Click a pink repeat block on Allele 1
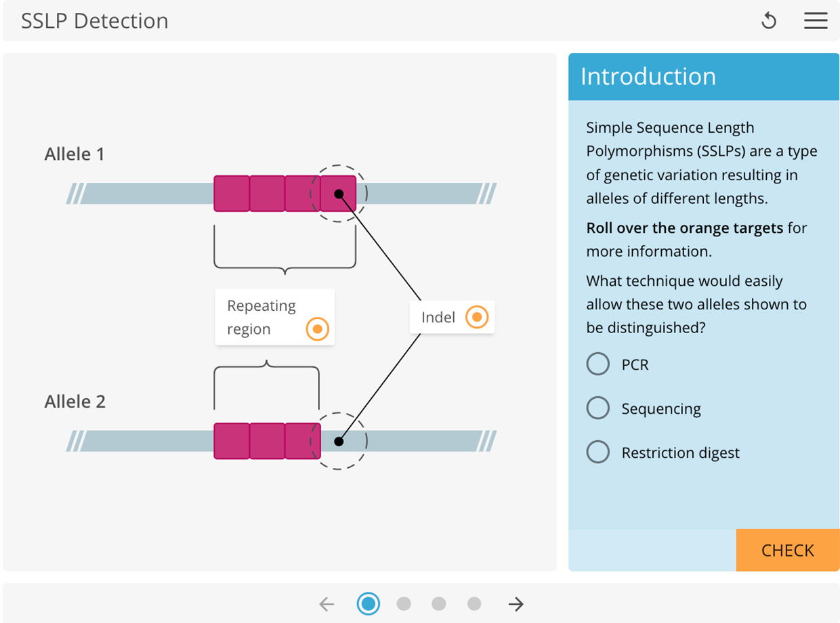840x623 pixels. (x=231, y=193)
